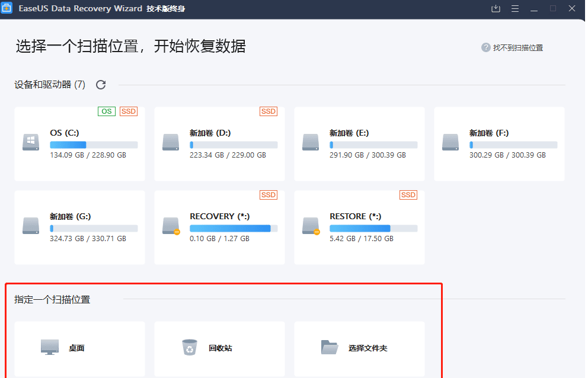
Task: Choose the 新加卷 (E:) drive icon
Action: click(311, 142)
